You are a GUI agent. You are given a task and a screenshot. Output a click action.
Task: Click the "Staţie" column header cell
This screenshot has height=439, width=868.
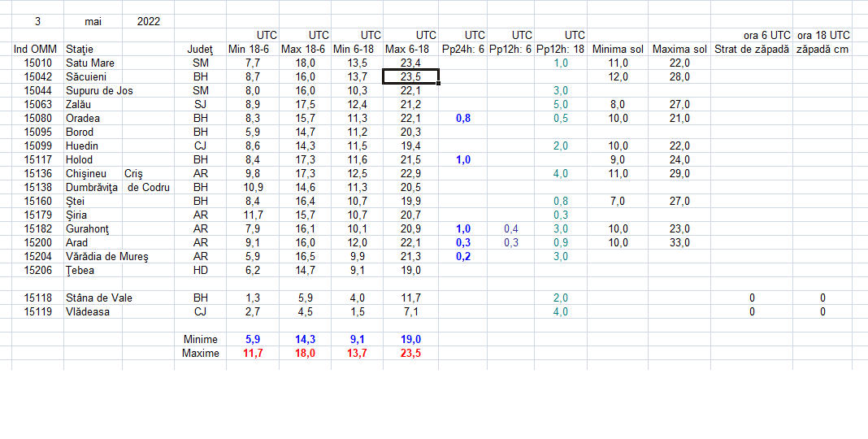coord(93,50)
